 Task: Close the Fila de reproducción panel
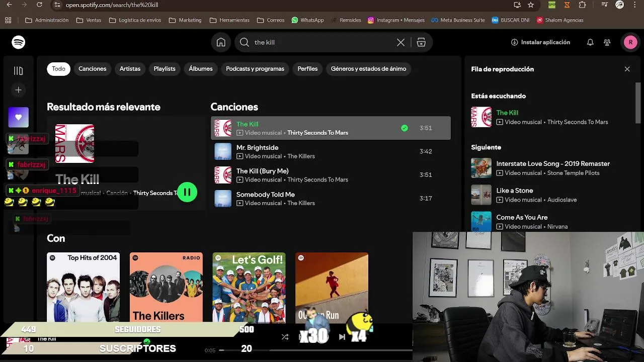coord(627,69)
